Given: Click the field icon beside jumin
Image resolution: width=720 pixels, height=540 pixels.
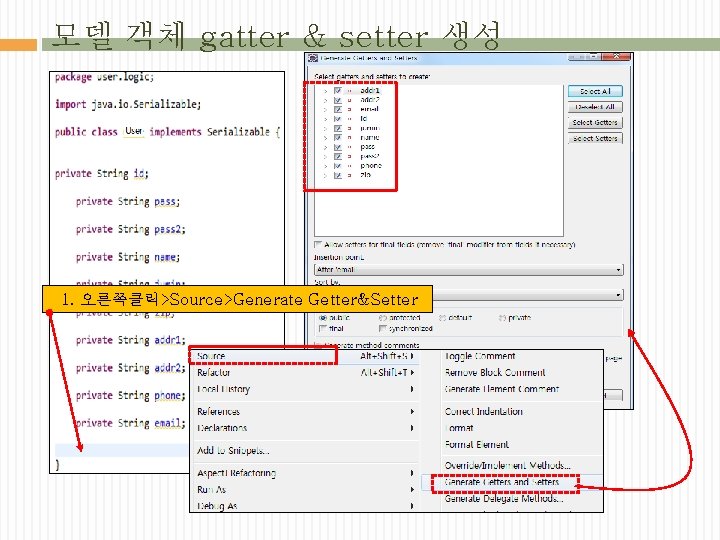Looking at the screenshot, I should coord(349,128).
